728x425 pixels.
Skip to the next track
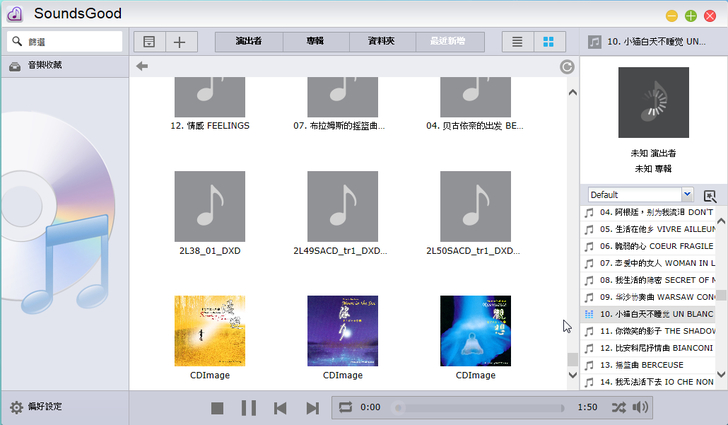click(312, 408)
